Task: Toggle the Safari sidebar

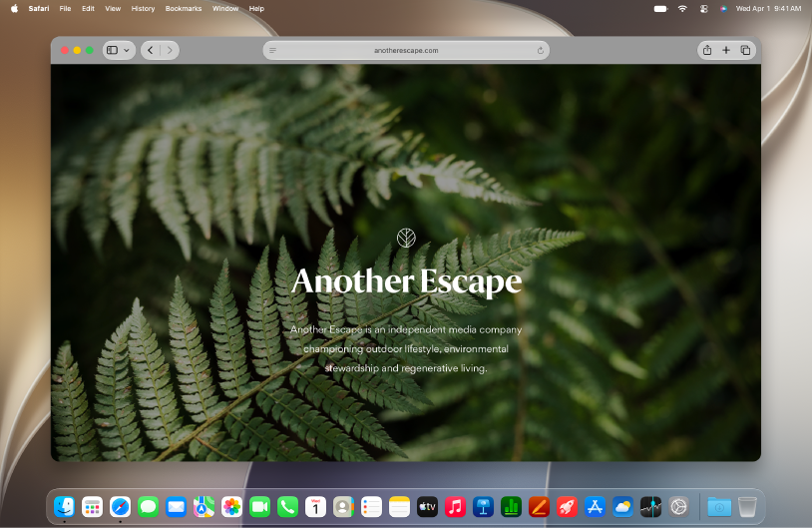Action: [112, 50]
